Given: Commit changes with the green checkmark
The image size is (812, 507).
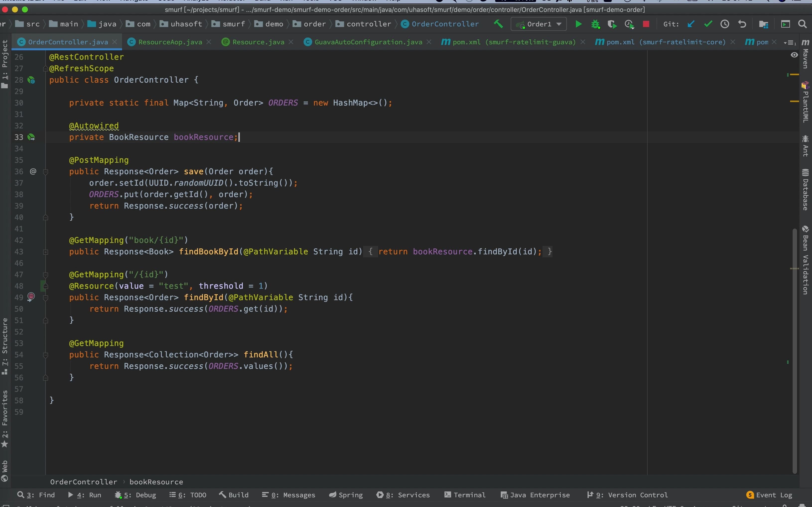Looking at the screenshot, I should click(x=708, y=24).
